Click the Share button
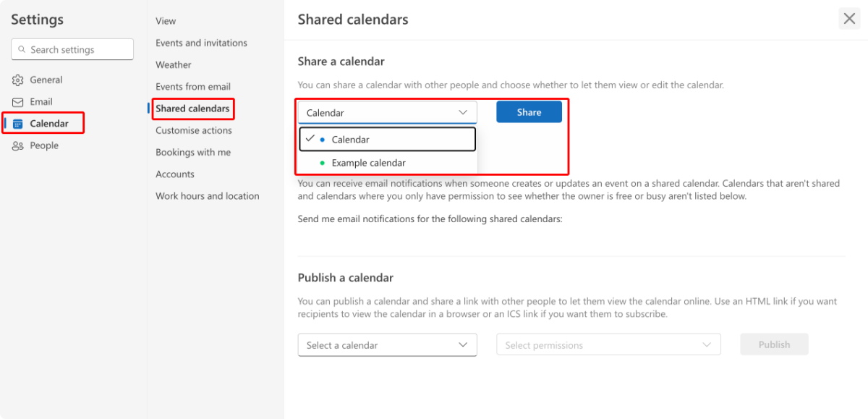Viewport: 868px width, 419px height. [529, 111]
